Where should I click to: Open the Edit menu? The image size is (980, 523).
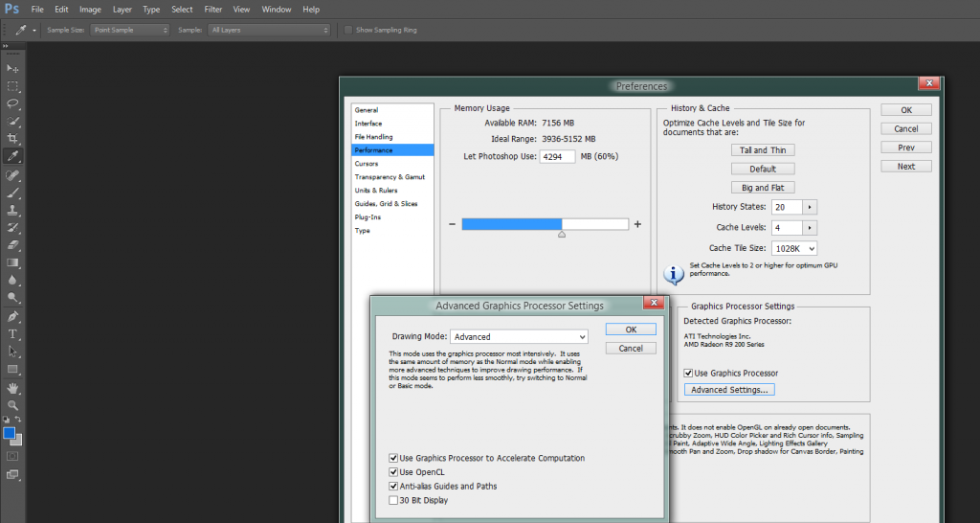tap(61, 10)
